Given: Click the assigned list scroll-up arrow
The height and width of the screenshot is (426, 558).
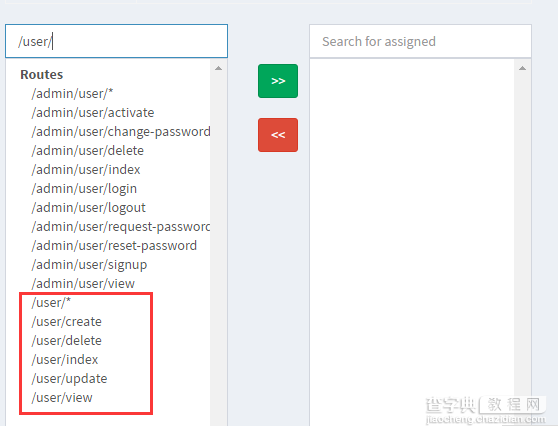Looking at the screenshot, I should point(522,68).
